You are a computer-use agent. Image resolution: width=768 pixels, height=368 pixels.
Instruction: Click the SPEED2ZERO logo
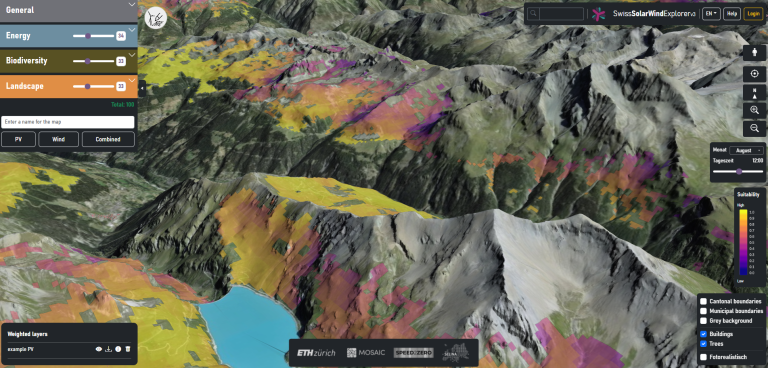click(413, 353)
